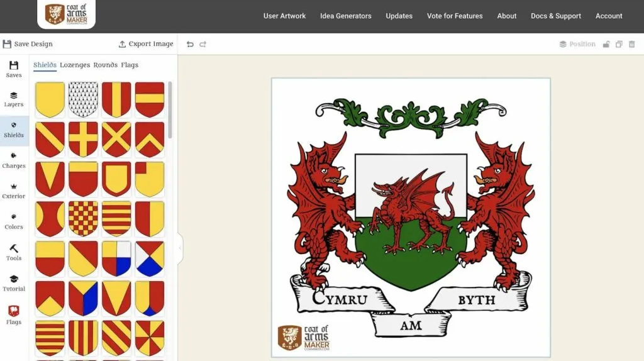
Task: Click the duplicate layer icon
Action: 619,44
